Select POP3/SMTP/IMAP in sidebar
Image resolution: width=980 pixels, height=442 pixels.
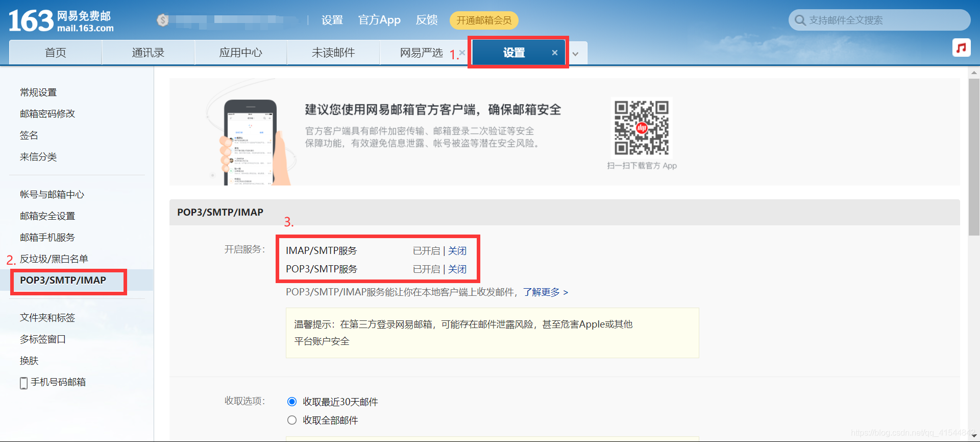[x=63, y=281]
